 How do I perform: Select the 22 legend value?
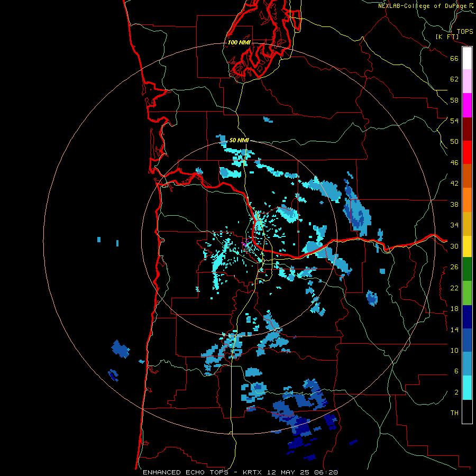coord(454,288)
